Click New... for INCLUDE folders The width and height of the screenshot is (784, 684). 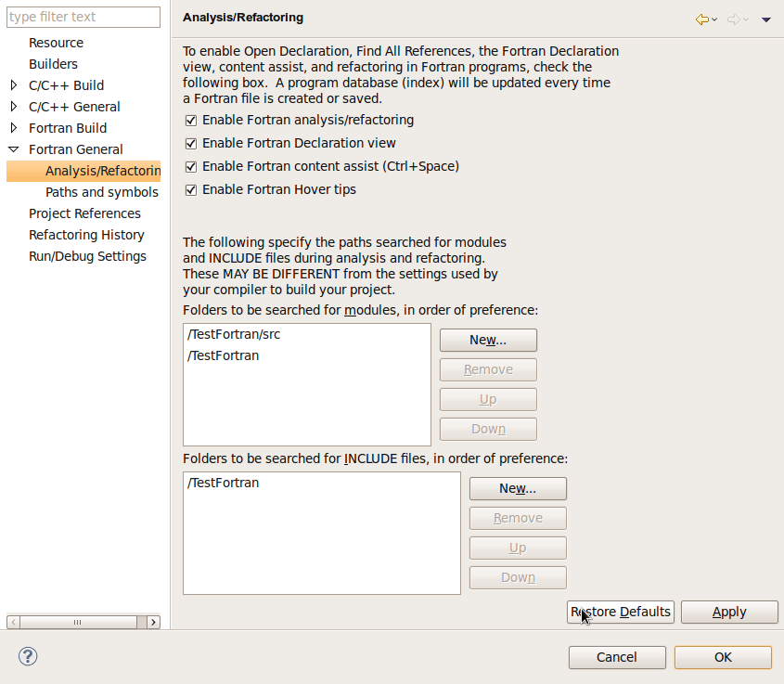point(518,488)
